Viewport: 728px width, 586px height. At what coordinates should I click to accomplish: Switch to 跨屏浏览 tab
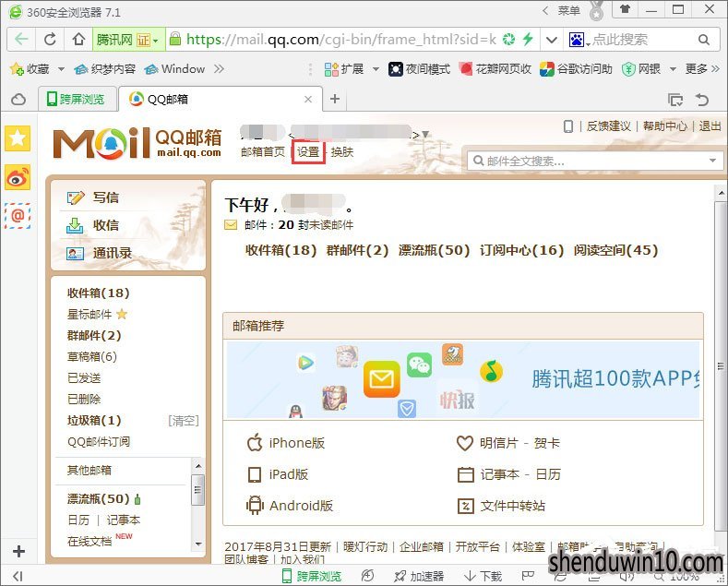pyautogui.click(x=77, y=99)
